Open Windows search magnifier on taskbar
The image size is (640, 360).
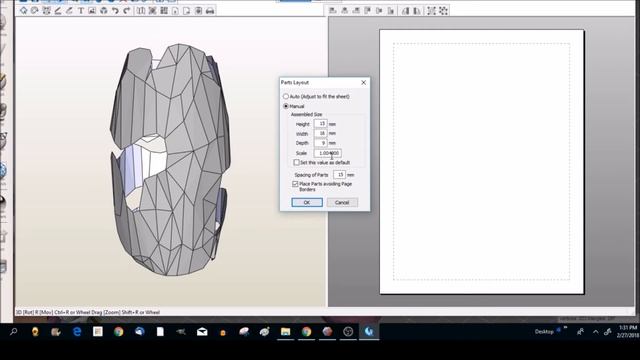pos(13,331)
